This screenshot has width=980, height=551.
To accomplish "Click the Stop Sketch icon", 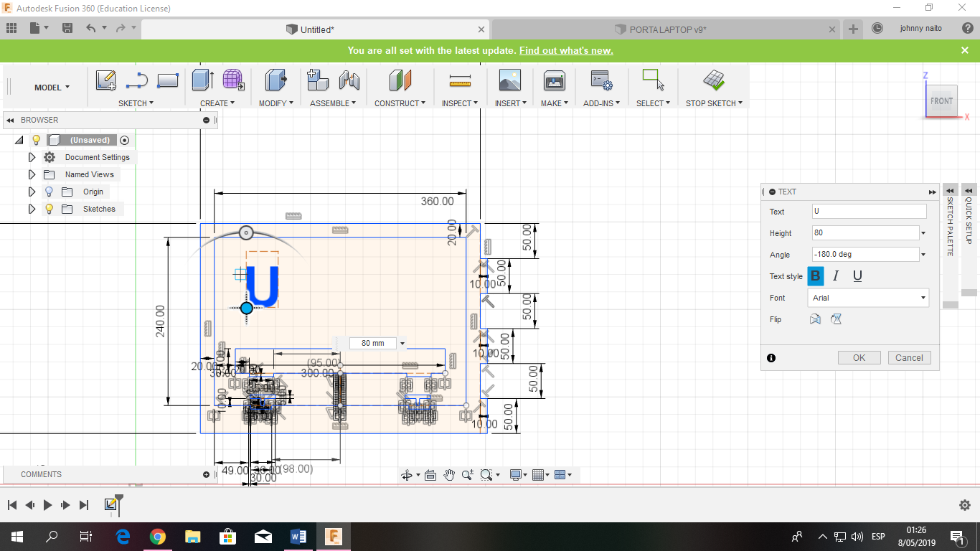I will (714, 80).
